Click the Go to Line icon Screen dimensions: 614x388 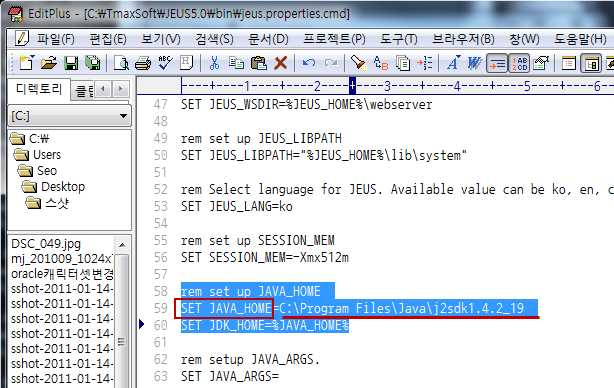point(425,63)
